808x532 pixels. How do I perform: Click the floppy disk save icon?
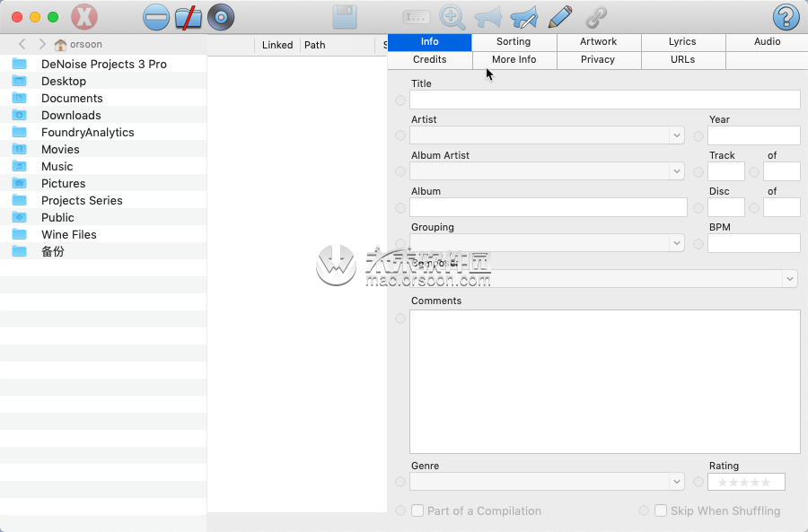pyautogui.click(x=345, y=17)
